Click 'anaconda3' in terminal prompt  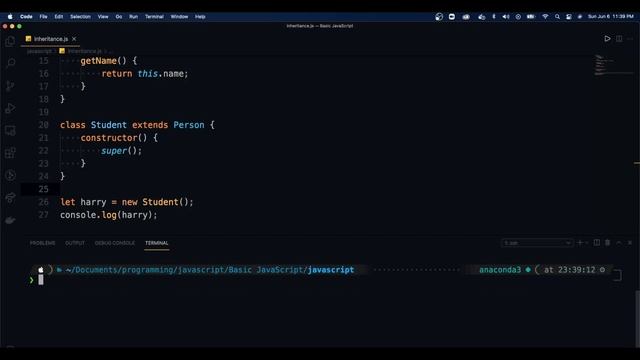[500, 270]
